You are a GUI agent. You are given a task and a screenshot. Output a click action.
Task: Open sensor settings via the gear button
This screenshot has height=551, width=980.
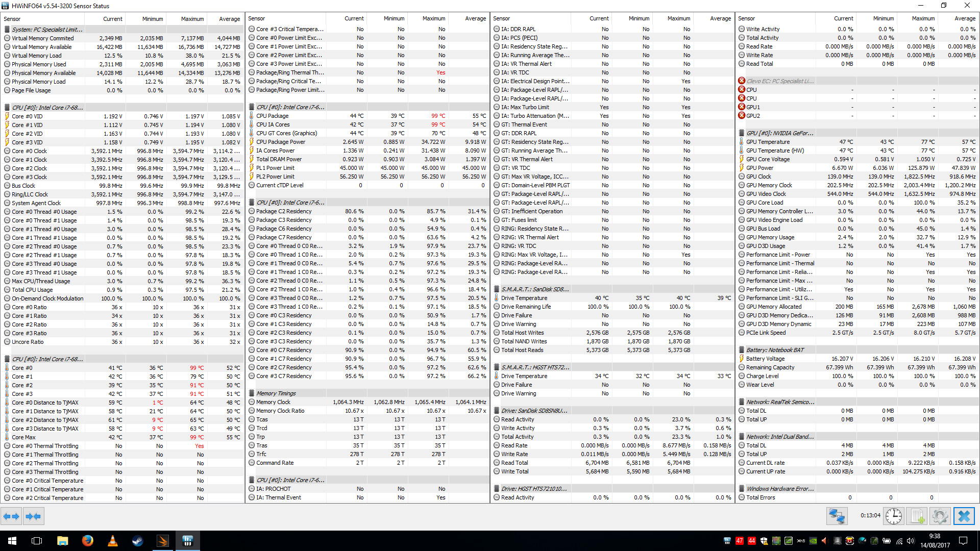[x=940, y=516]
